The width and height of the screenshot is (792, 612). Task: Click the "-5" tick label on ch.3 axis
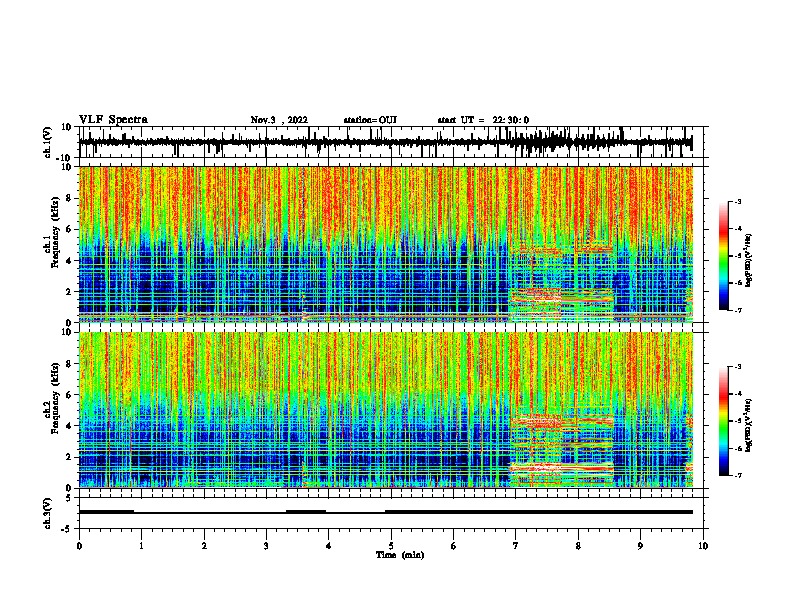coord(67,529)
